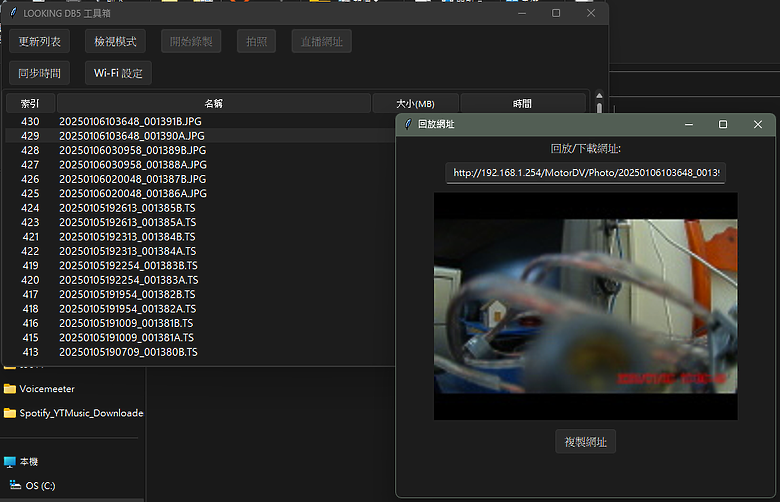The width and height of the screenshot is (780, 502).
Task: Minimize the LOOKING DB5 工具箱 window
Action: tap(522, 13)
